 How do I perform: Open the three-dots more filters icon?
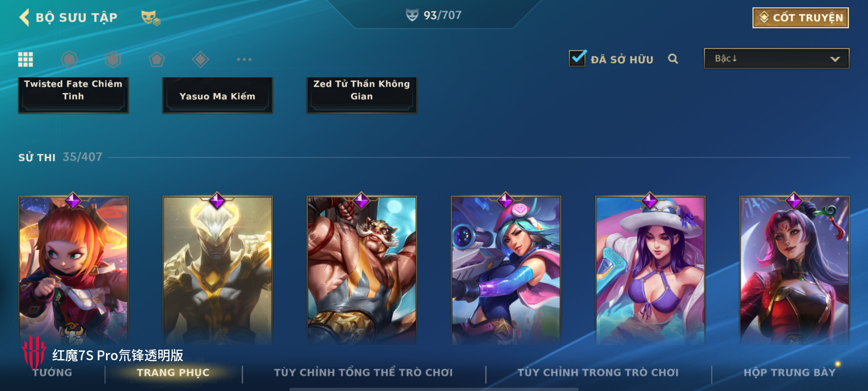pyautogui.click(x=244, y=59)
